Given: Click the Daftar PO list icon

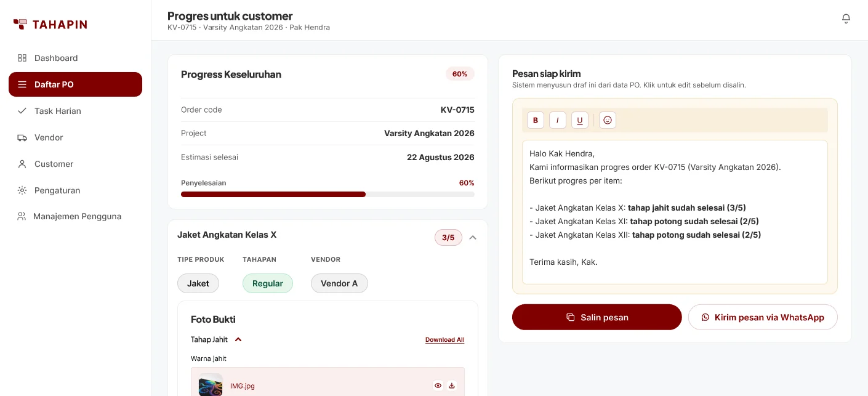Looking at the screenshot, I should click(x=22, y=84).
